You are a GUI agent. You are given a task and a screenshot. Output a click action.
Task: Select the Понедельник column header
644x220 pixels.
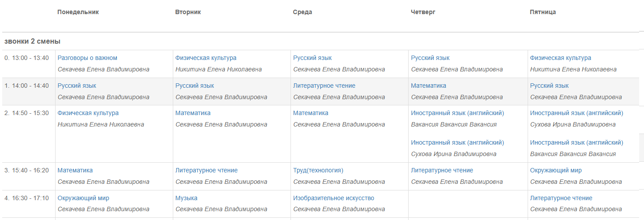[x=78, y=12]
